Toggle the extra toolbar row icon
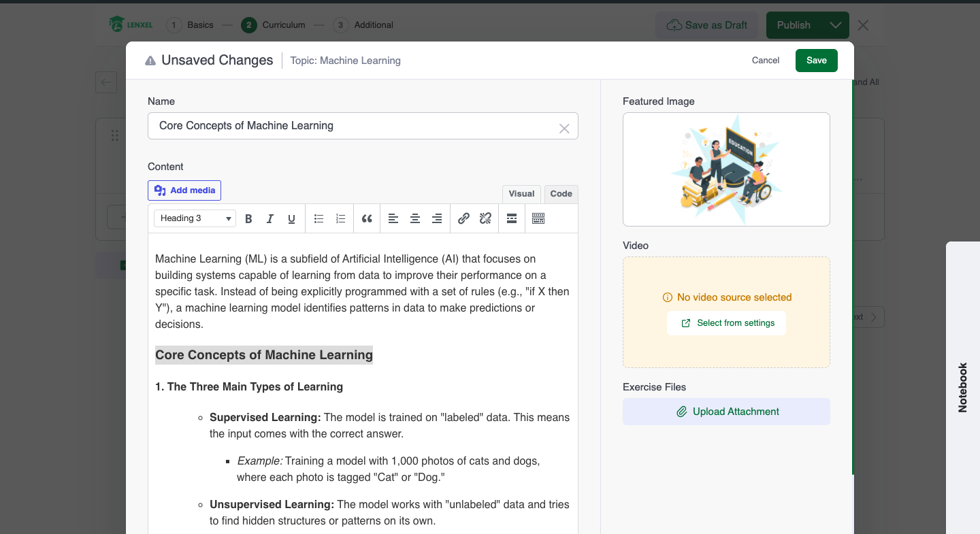The height and width of the screenshot is (534, 980). tap(538, 218)
